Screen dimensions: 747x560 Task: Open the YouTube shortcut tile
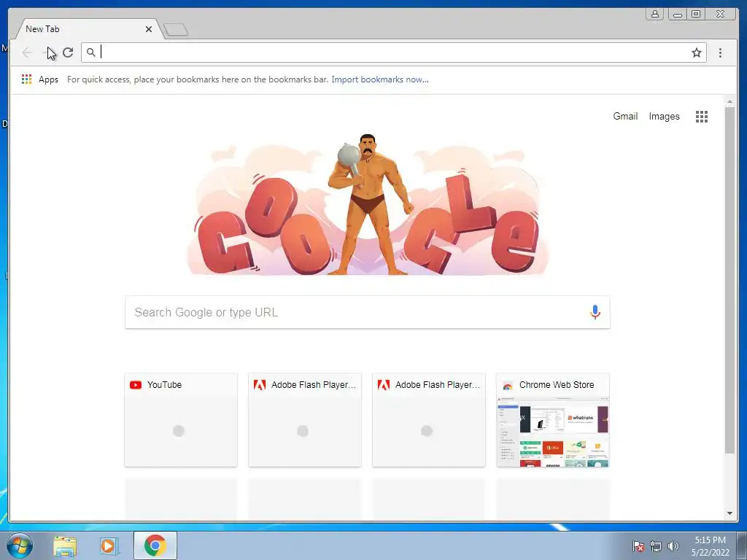[181, 420]
